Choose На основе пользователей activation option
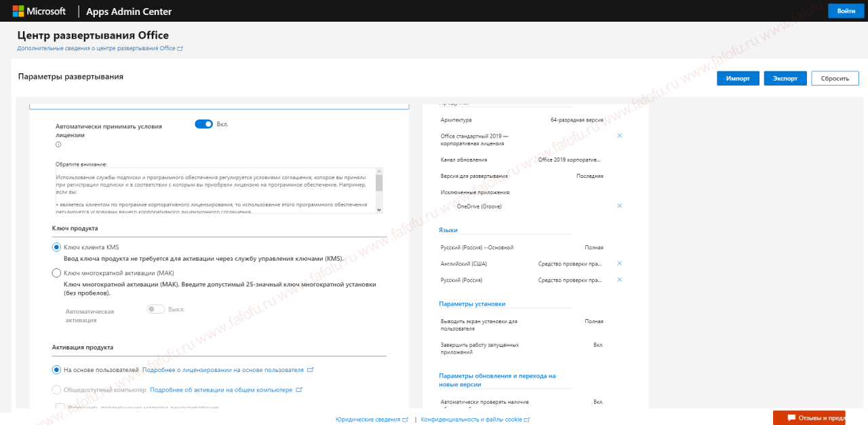The width and height of the screenshot is (868, 425). point(56,370)
